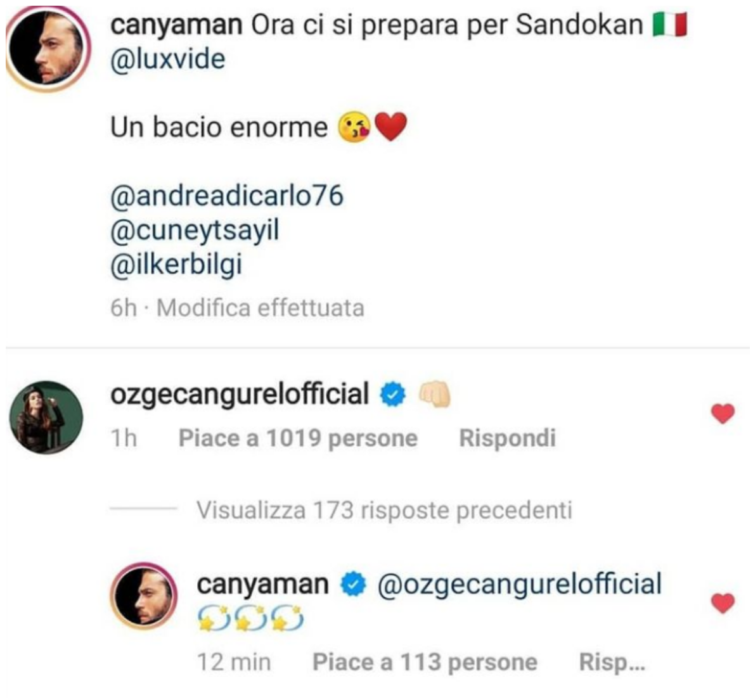
Task: Toggle the heart on canyaman's reply
Action: click(723, 603)
